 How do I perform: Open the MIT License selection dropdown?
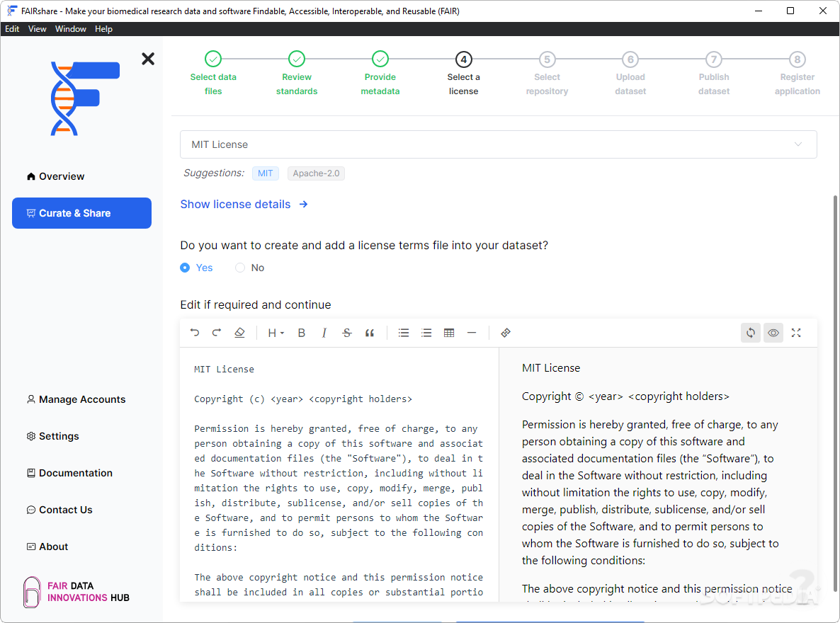[x=498, y=144]
